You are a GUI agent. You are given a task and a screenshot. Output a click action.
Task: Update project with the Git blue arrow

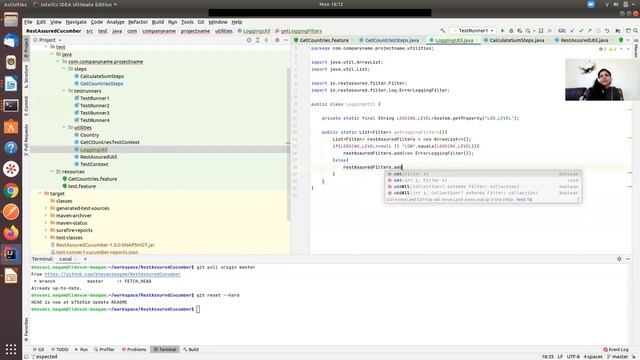click(x=572, y=31)
